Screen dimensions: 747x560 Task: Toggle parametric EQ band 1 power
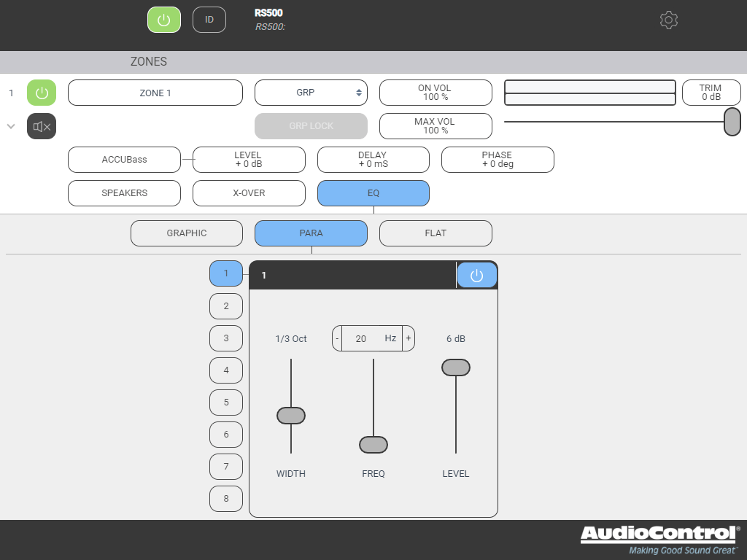[477, 276]
